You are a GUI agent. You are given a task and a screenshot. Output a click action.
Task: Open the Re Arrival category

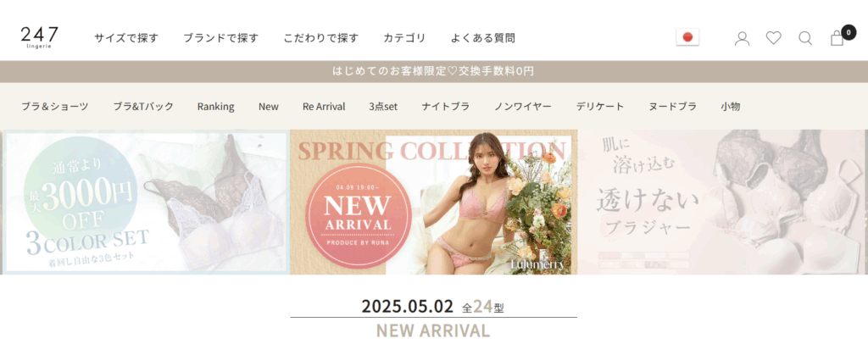click(x=324, y=106)
